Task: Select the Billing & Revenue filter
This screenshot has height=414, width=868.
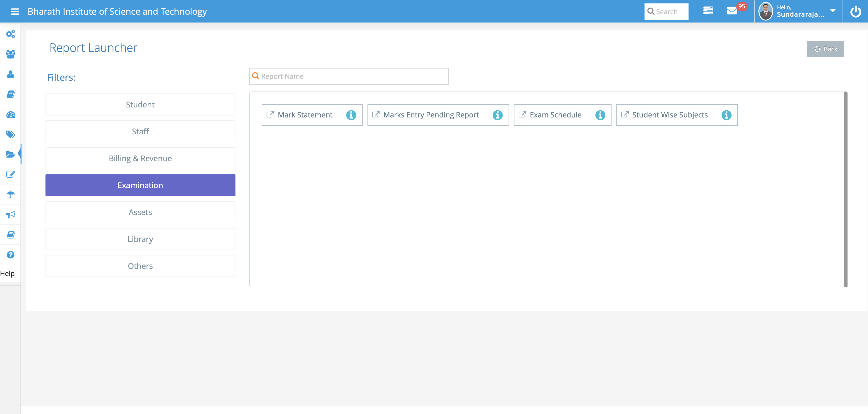Action: tap(140, 159)
